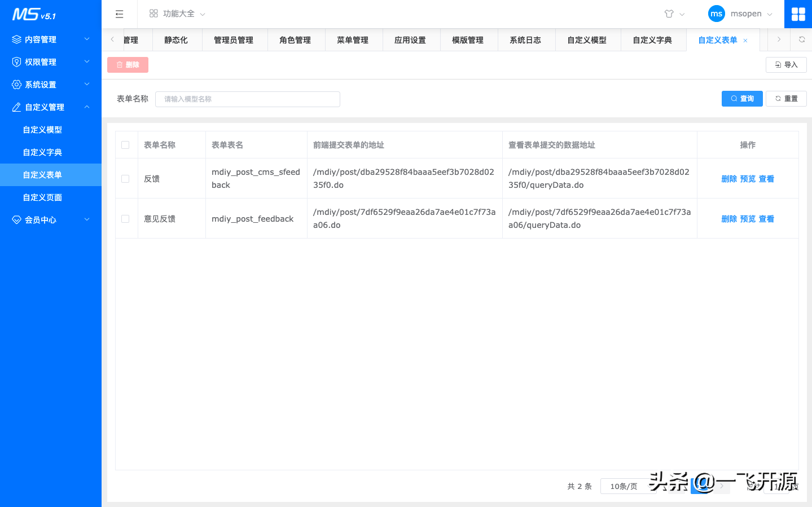This screenshot has height=507, width=812.
Task: Click the 权限管理 shield icon
Action: [16, 61]
